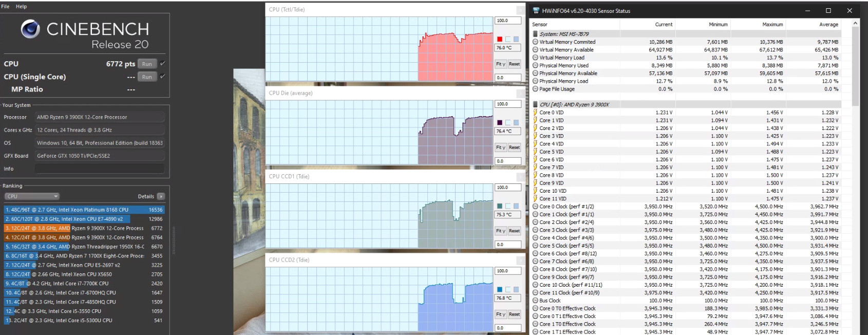
Task: Pick the blue line swatch in CPU CCD2 graph
Action: (x=500, y=289)
